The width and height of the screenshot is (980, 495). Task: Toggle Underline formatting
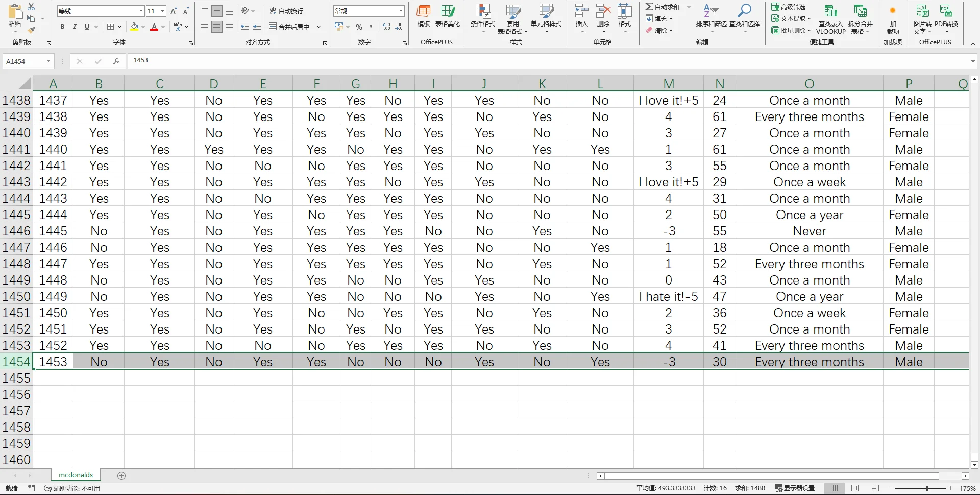click(x=87, y=27)
